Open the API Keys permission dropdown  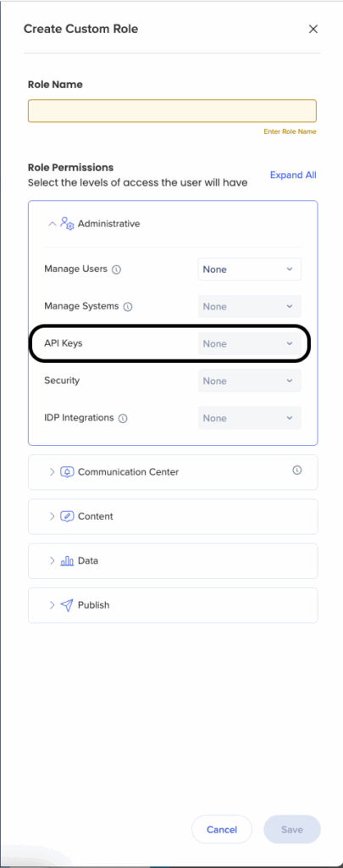click(x=250, y=344)
